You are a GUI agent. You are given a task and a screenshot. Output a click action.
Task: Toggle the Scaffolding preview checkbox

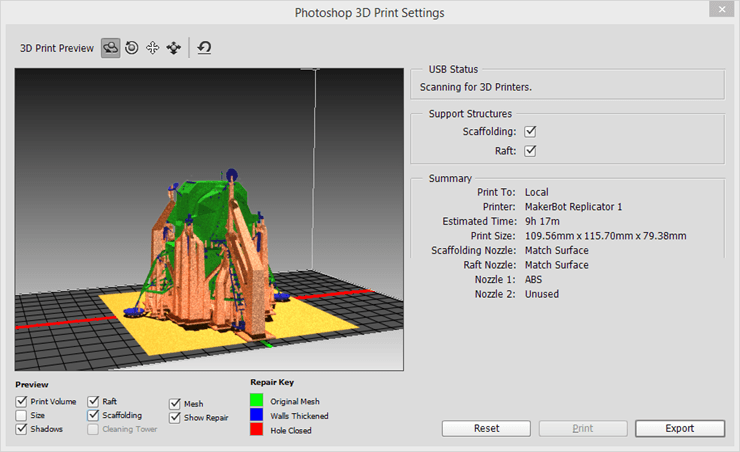(x=93, y=415)
